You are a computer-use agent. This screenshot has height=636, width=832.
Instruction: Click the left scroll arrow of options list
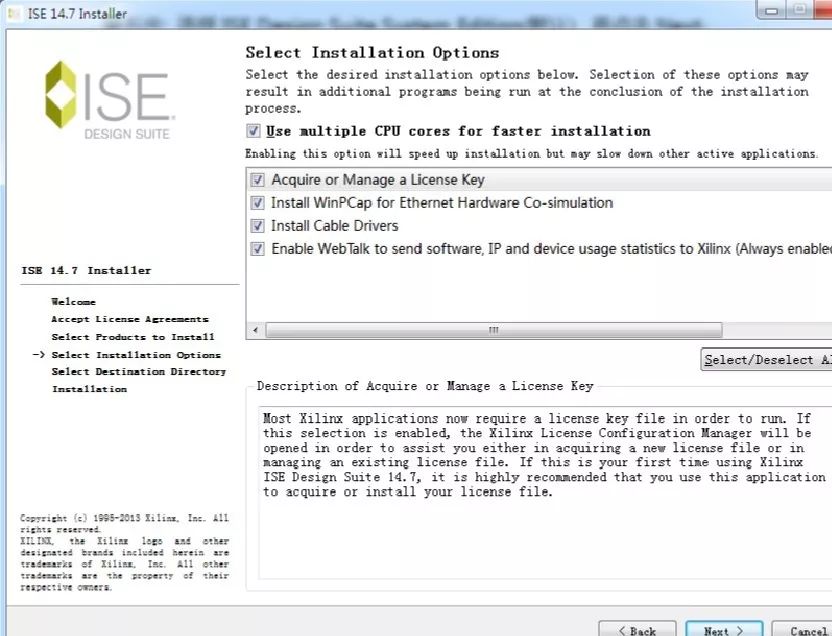[x=256, y=330]
